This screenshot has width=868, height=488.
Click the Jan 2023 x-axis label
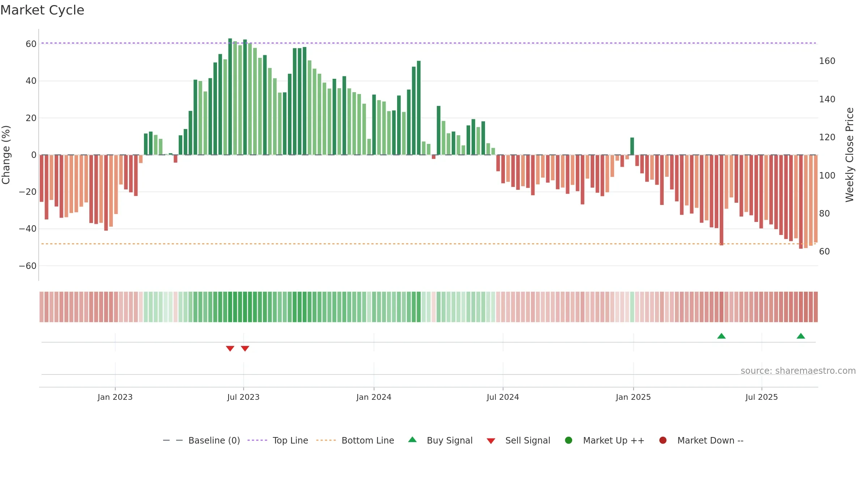coord(115,397)
